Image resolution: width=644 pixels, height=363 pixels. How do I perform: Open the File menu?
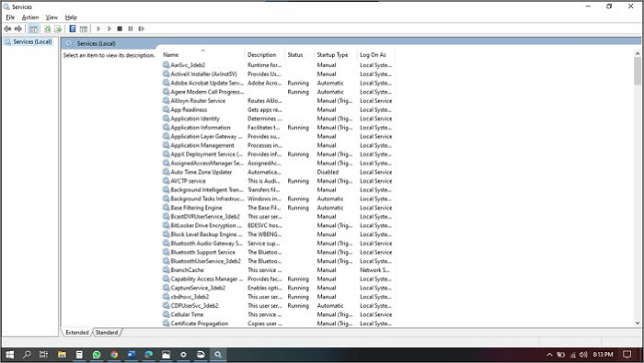[10, 17]
